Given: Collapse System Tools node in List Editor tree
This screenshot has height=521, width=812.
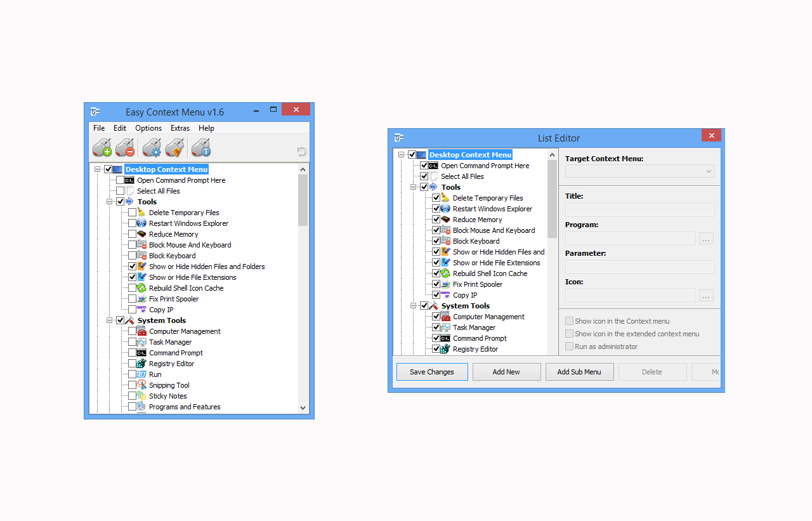Looking at the screenshot, I should point(413,306).
